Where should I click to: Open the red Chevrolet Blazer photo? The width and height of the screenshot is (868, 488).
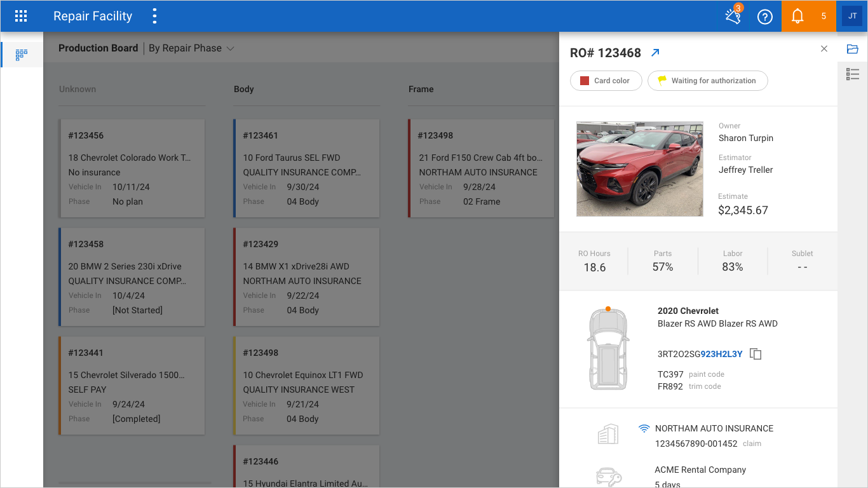640,169
